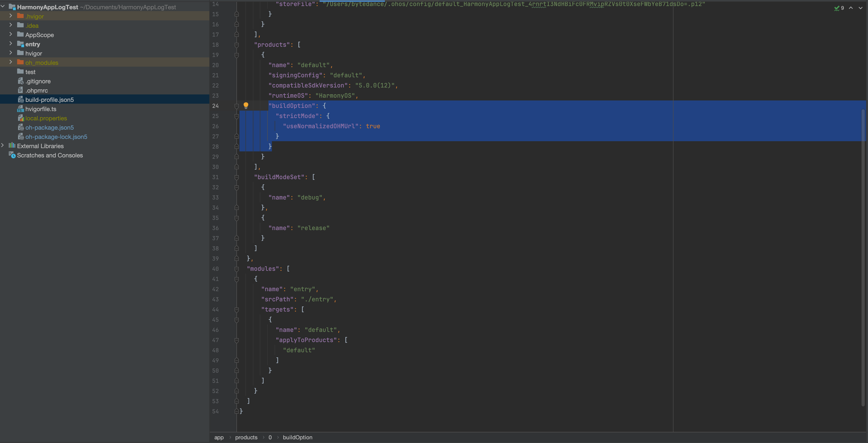Screen dimensions: 868x443
Task: Click the "./entry" srcPath value
Action: click(317, 299)
